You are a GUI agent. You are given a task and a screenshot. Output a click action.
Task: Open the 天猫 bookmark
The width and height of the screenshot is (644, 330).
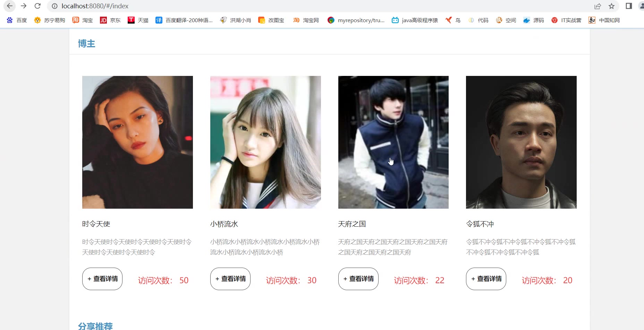pyautogui.click(x=138, y=20)
